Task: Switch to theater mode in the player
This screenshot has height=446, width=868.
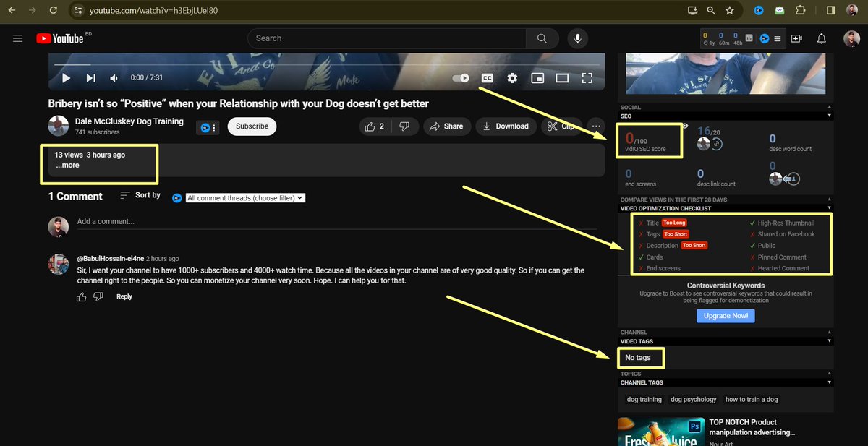Action: coord(562,77)
